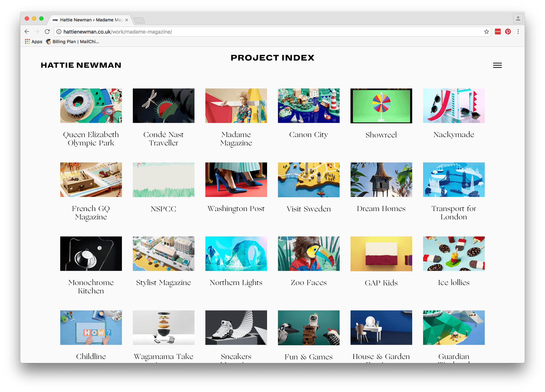Click the Ice lollies title link
The height and width of the screenshot is (392, 545).
454,283
